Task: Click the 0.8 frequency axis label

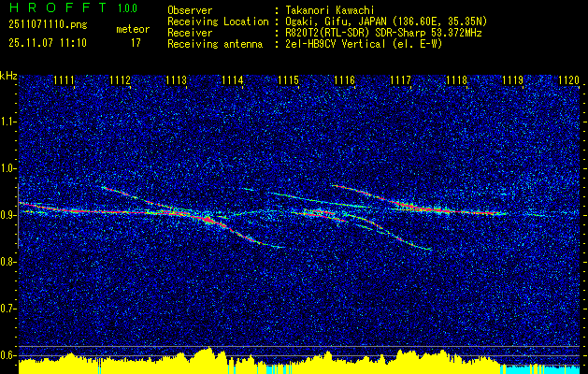Action: (x=7, y=262)
